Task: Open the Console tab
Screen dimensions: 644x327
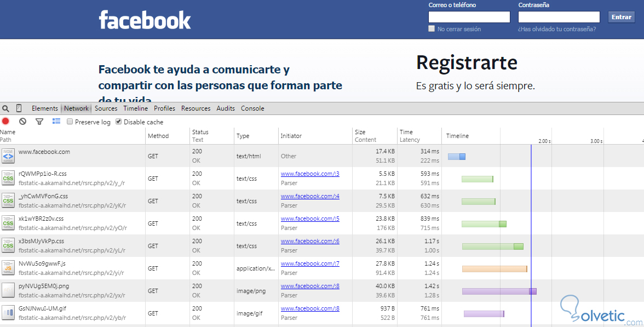Action: click(x=252, y=108)
